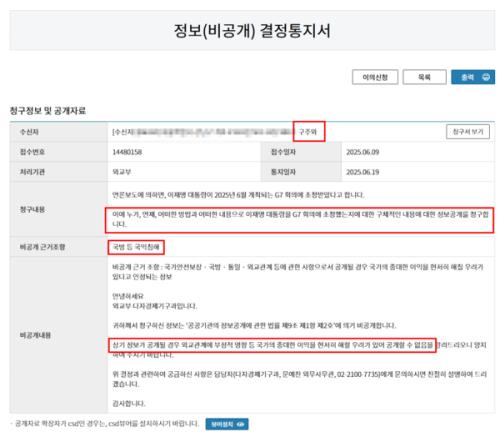Select the 통지일자 date 2025.06.19

coord(363,172)
